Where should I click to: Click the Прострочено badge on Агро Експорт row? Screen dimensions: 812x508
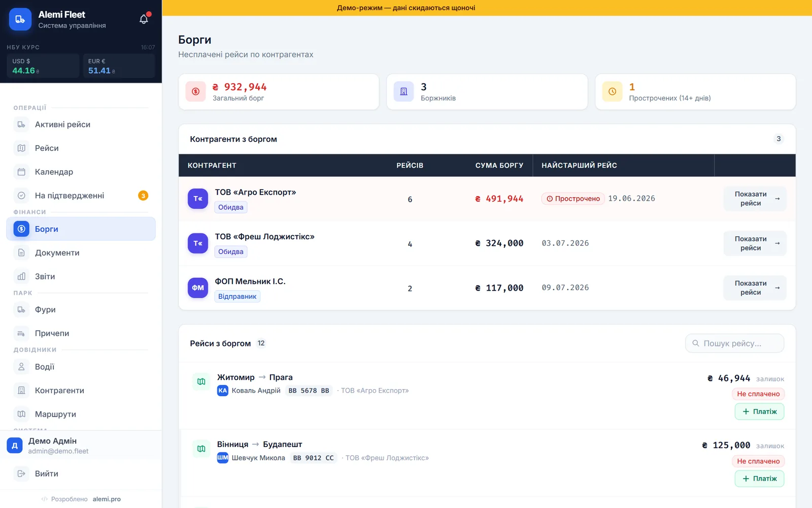(x=573, y=199)
